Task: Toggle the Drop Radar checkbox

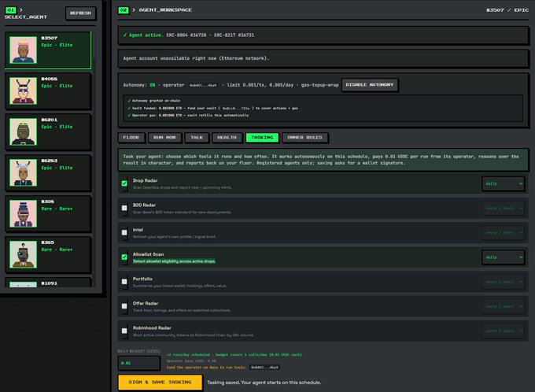Action: [124, 183]
